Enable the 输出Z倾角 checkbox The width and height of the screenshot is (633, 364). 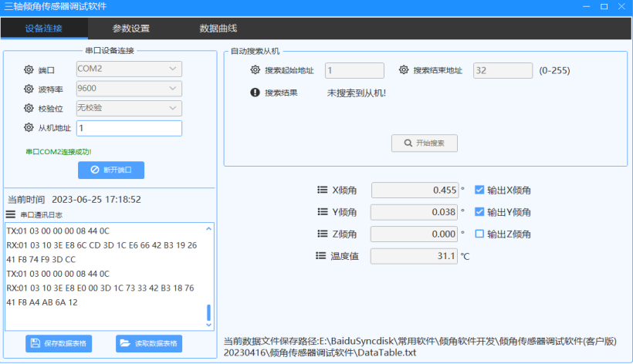[x=479, y=234]
